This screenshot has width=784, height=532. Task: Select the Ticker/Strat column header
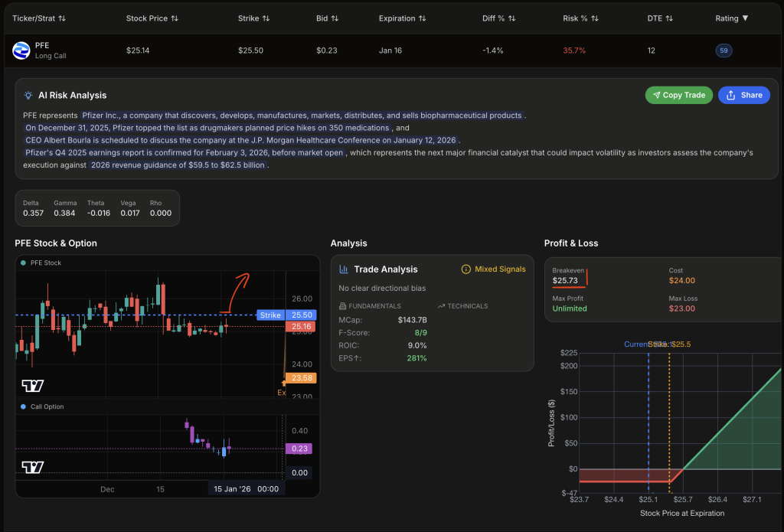pyautogui.click(x=38, y=18)
